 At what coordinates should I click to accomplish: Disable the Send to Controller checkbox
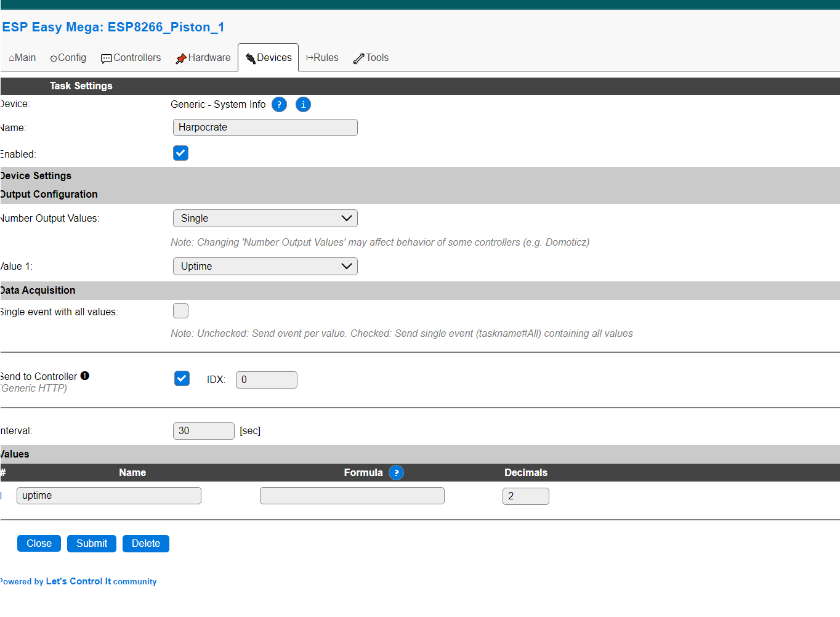coord(182,379)
